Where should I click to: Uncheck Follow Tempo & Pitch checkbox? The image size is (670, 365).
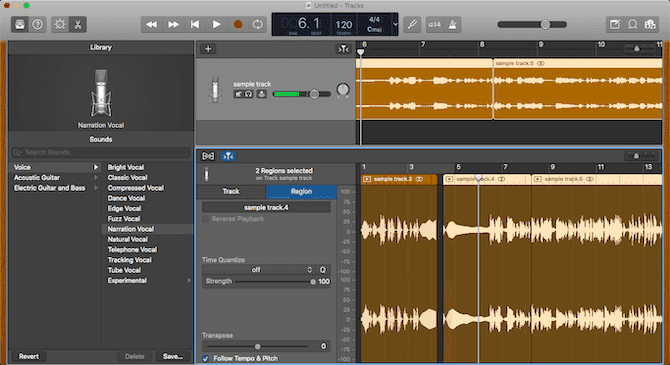(206, 358)
